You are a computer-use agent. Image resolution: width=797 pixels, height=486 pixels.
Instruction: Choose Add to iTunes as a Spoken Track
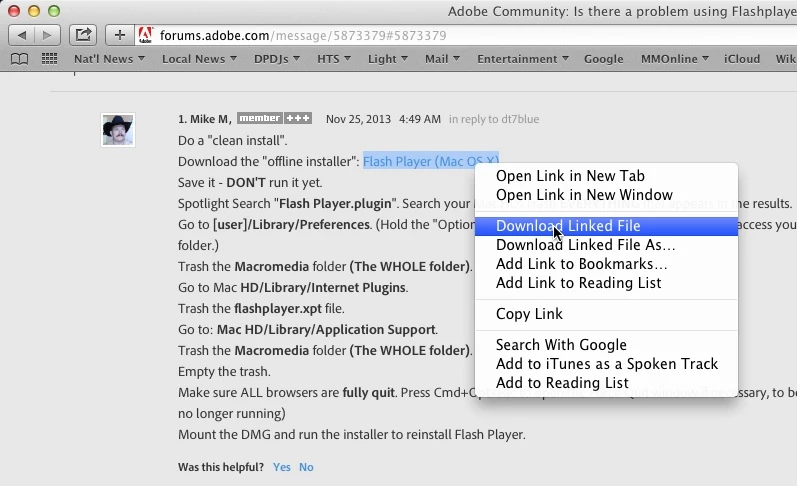pos(606,364)
